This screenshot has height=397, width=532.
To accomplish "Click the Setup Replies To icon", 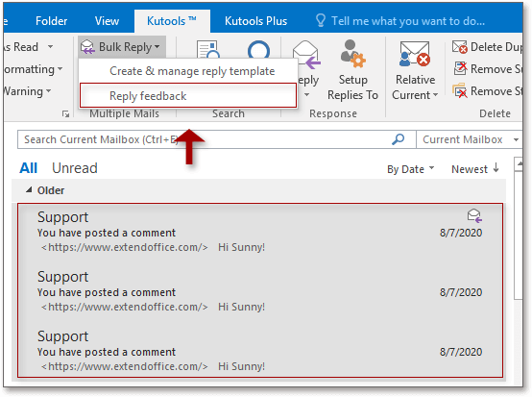I will (x=352, y=55).
